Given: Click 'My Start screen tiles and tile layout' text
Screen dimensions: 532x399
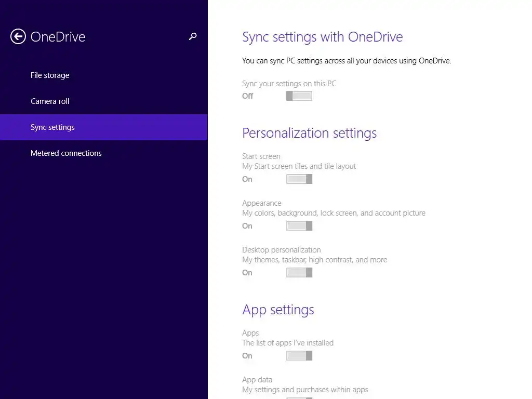Looking at the screenshot, I should tap(299, 166).
